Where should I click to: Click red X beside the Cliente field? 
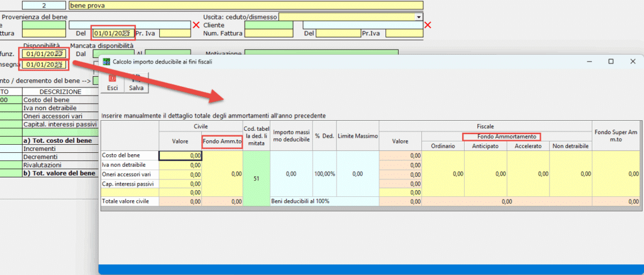point(428,25)
